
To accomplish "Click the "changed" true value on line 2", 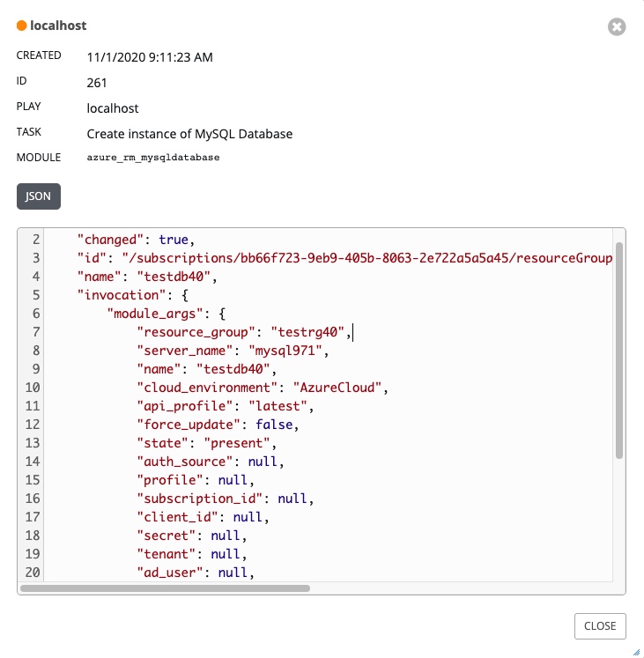I will [x=174, y=239].
